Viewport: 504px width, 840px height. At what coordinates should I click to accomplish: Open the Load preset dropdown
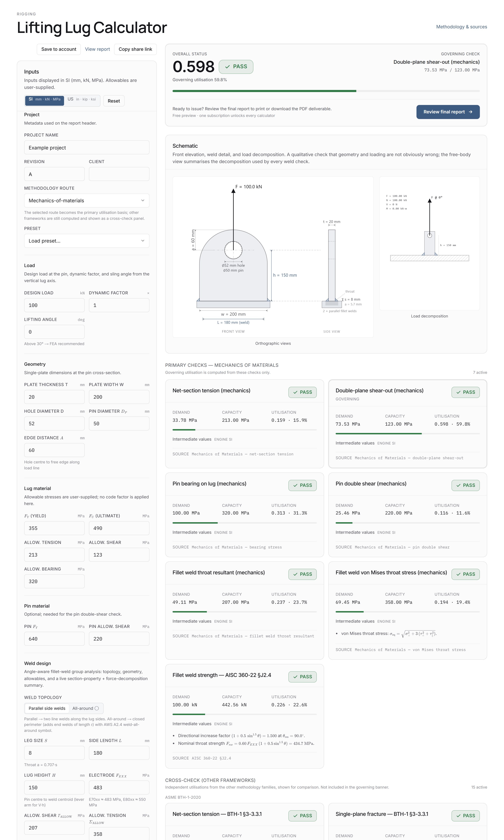[87, 241]
